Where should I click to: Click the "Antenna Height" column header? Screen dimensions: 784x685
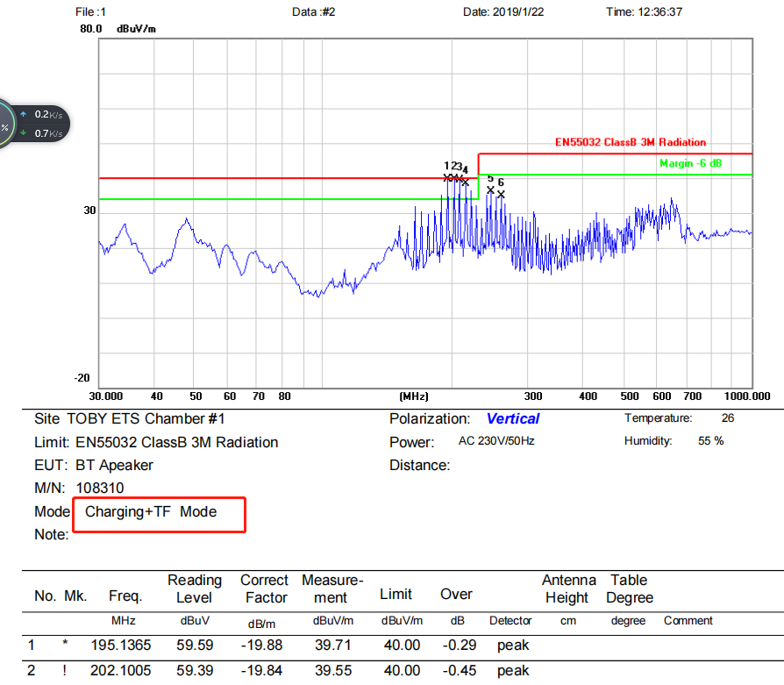pos(569,589)
